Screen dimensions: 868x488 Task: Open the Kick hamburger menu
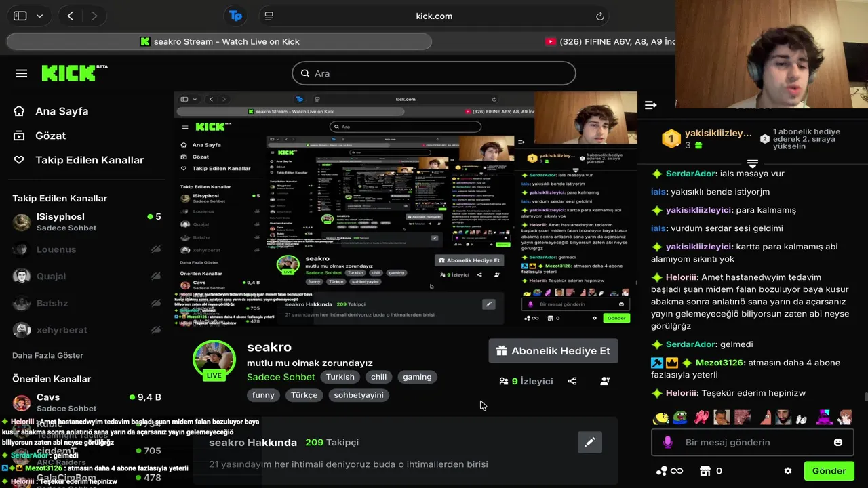coord(22,73)
